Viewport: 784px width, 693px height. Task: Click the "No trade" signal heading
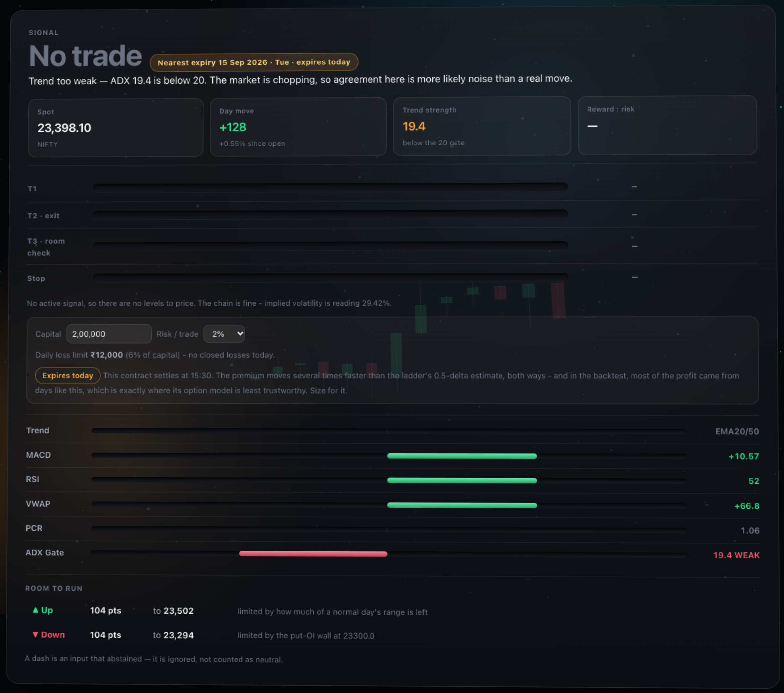[x=86, y=56]
